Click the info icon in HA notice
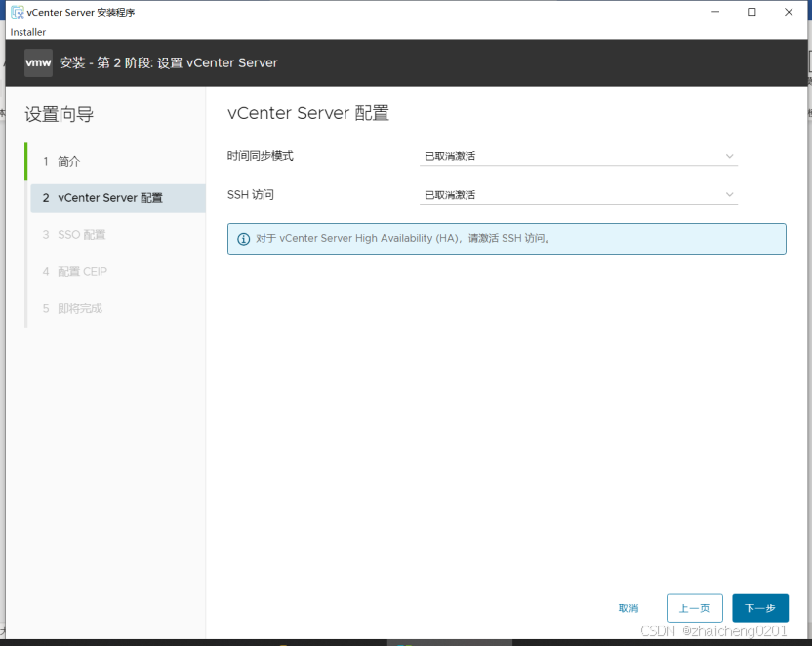The image size is (812, 646). coord(243,239)
